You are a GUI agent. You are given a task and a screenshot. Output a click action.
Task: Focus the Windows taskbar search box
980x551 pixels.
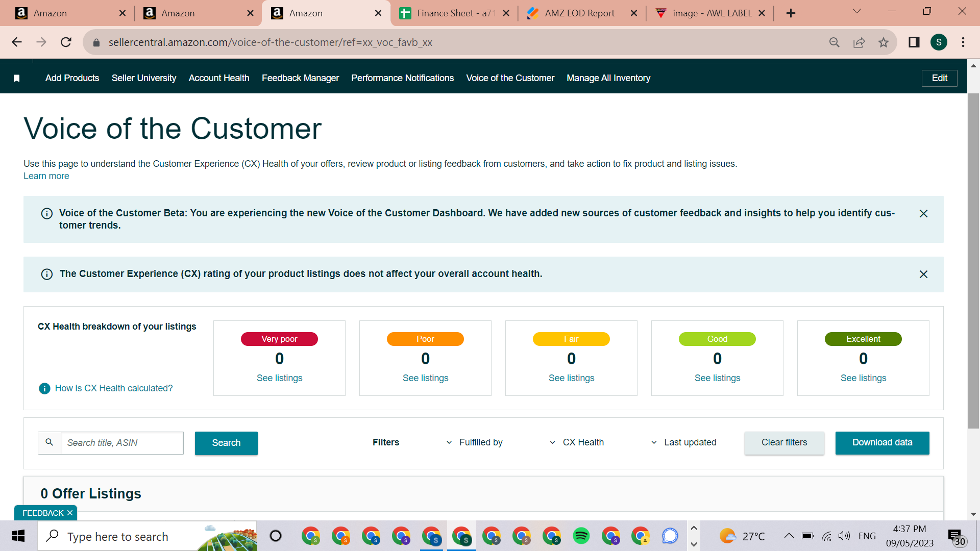point(147,536)
